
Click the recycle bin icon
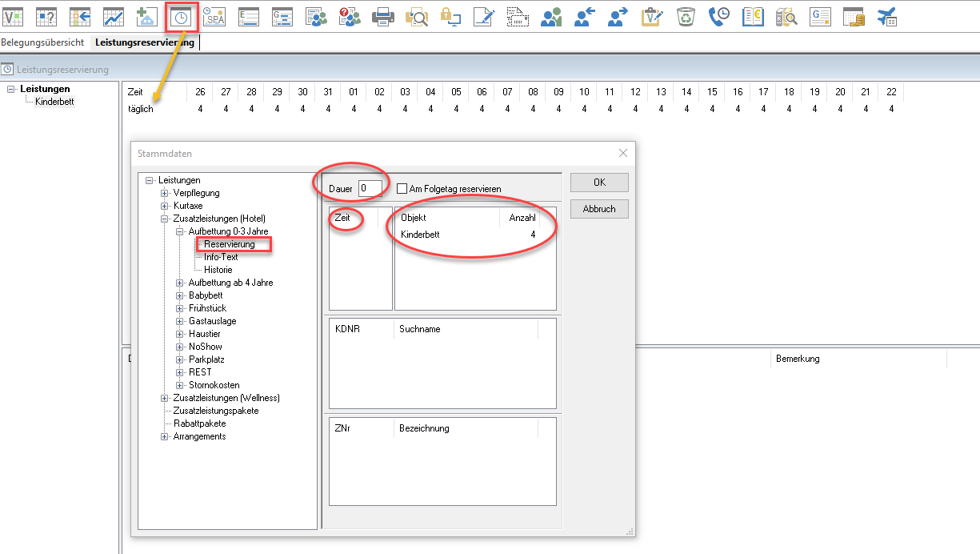click(686, 16)
